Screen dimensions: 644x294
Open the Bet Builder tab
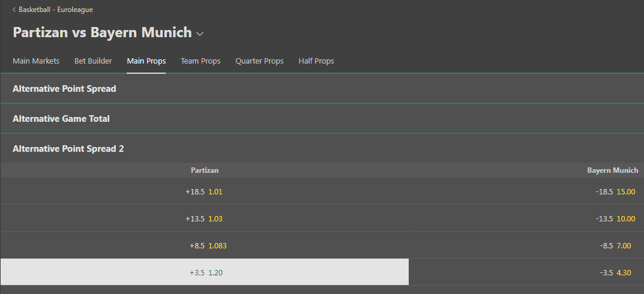coord(93,61)
